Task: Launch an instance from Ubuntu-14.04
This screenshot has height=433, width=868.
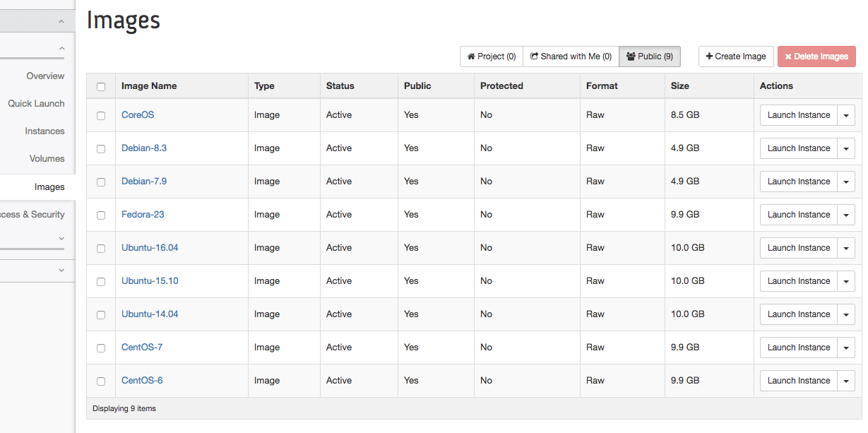Action: (799, 314)
